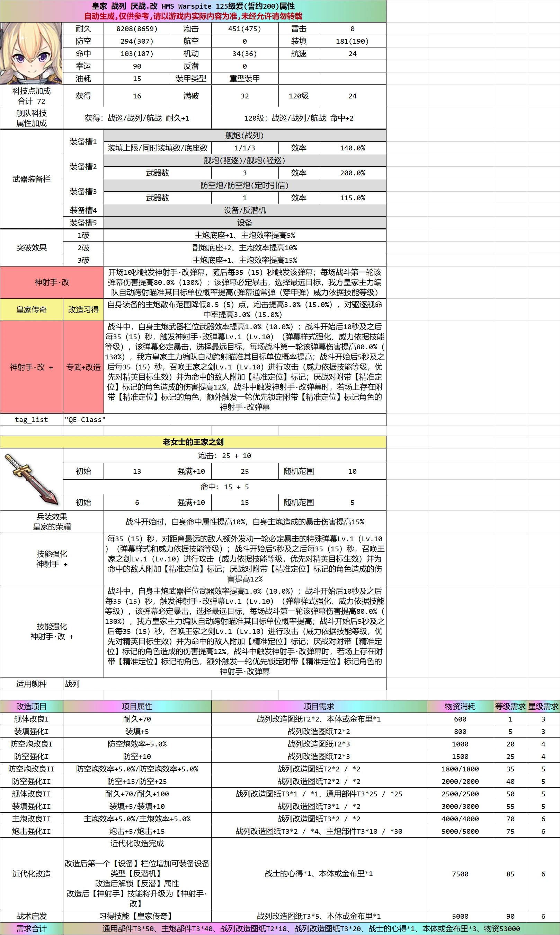Select the tag_list value "QE-Class"

tap(224, 420)
